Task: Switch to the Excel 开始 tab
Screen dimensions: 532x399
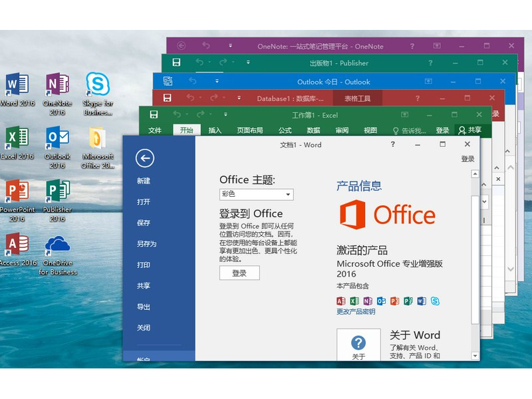Action: [x=187, y=130]
